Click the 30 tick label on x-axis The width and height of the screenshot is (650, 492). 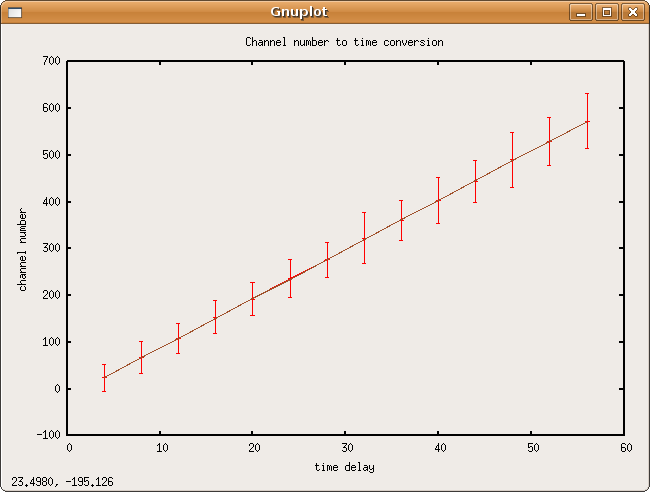tap(345, 448)
